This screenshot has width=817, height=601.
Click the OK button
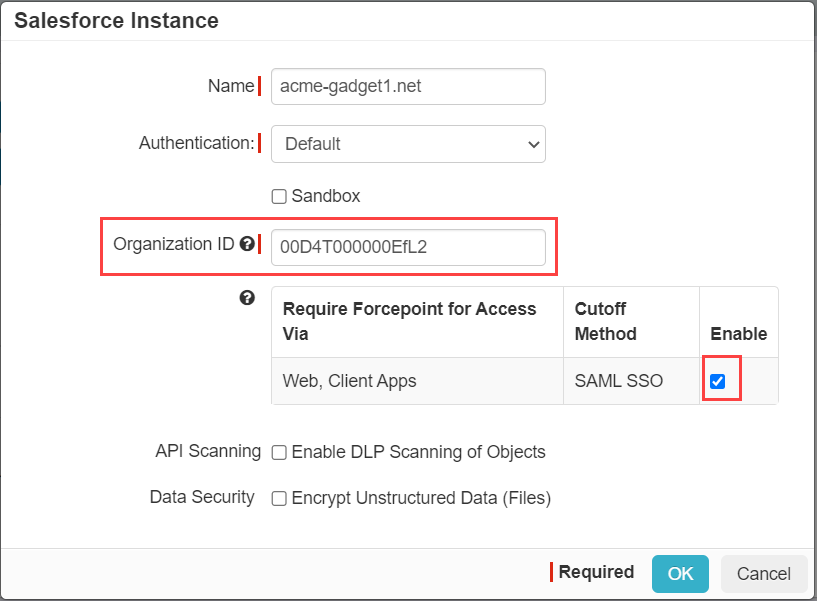680,573
